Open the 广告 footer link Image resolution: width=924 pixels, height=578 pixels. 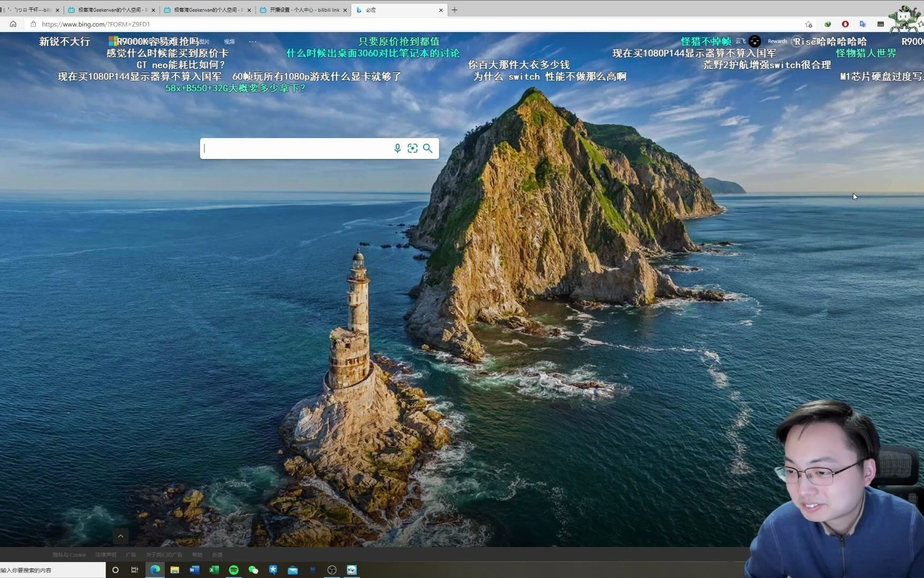point(131,555)
